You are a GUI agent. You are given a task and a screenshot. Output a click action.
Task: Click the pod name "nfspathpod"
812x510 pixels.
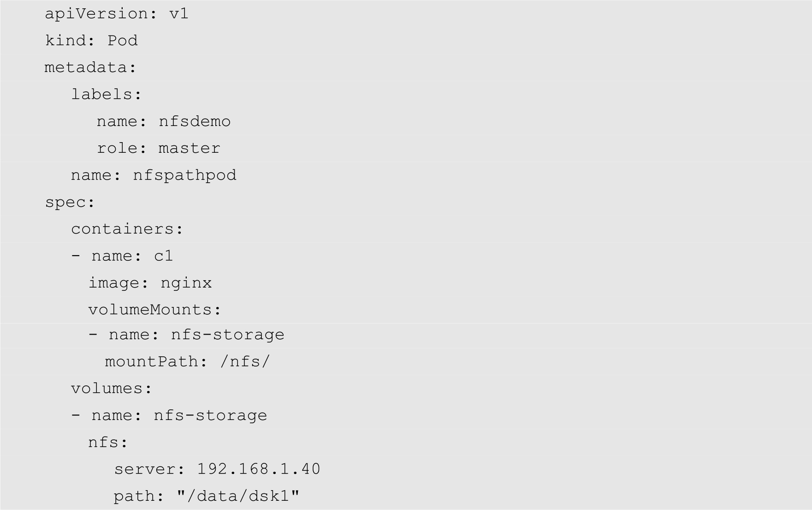(184, 175)
